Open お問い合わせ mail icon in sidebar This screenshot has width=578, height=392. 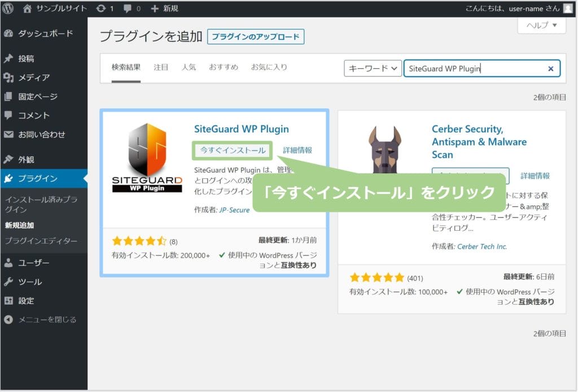8,134
